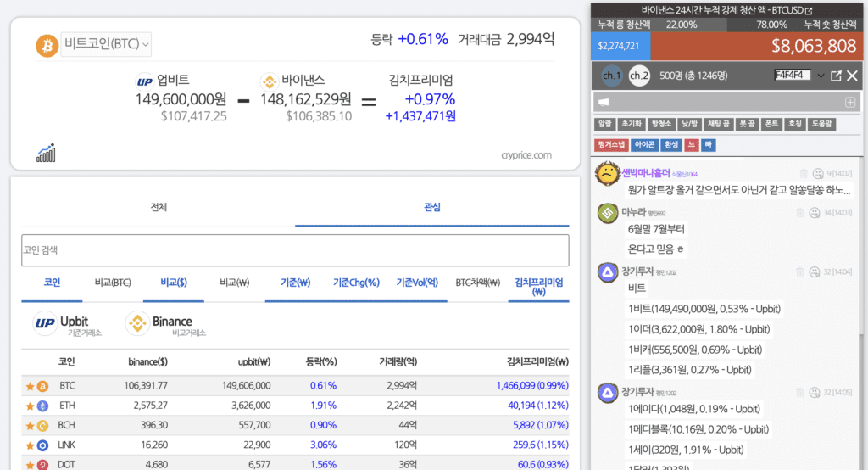Click the 알람 chat button
Image resolution: width=868 pixels, height=470 pixels.
point(605,124)
